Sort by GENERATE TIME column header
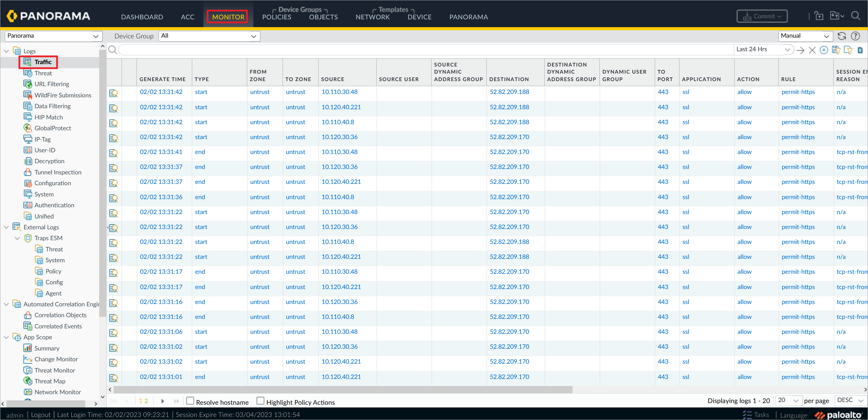This screenshot has height=420, width=868. coord(162,79)
